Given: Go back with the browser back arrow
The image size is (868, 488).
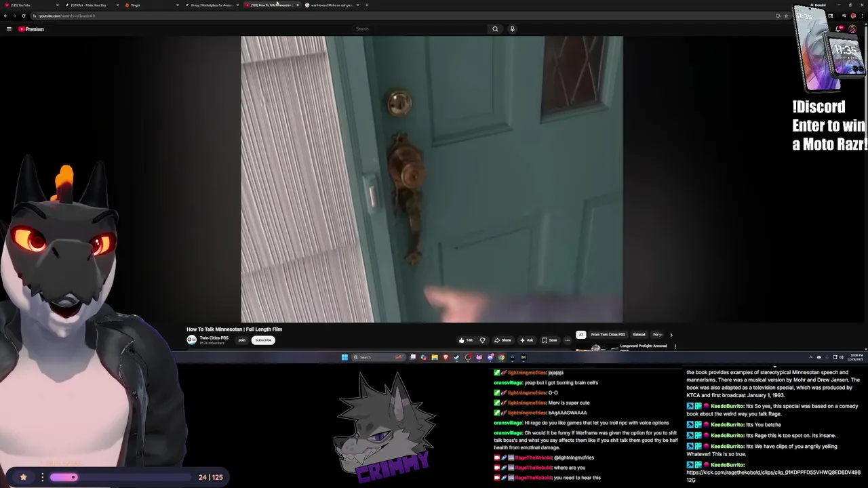Looking at the screenshot, I should [x=5, y=16].
